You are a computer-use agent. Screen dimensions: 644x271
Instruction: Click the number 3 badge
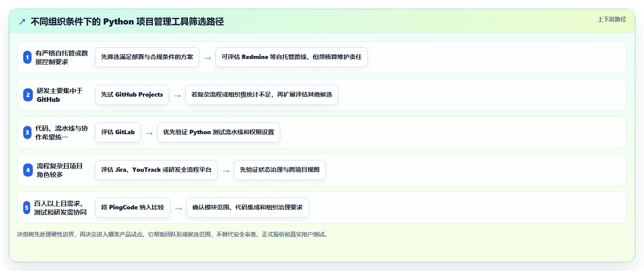click(x=27, y=132)
